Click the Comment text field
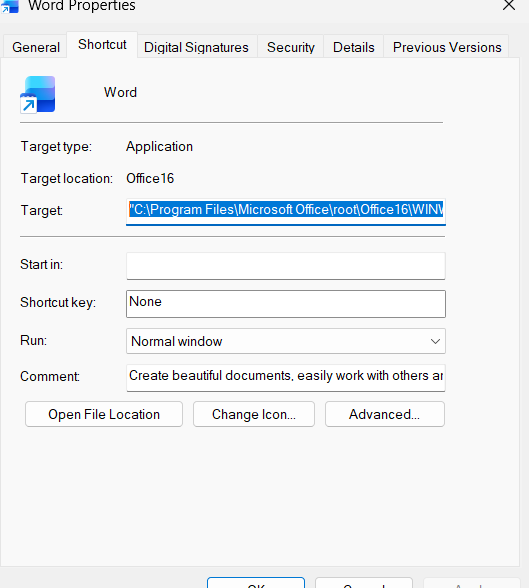 286,378
